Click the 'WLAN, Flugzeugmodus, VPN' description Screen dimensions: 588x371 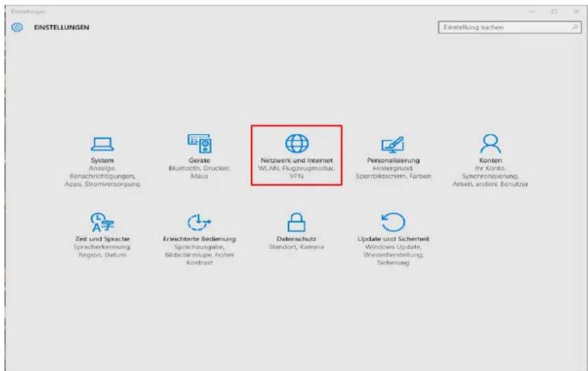[x=296, y=172]
